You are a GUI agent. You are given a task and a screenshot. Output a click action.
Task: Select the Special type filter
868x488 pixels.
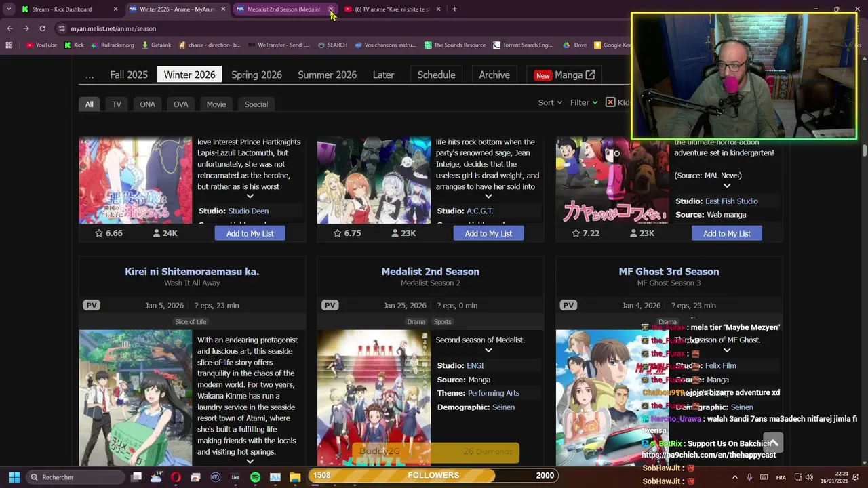pyautogui.click(x=256, y=104)
